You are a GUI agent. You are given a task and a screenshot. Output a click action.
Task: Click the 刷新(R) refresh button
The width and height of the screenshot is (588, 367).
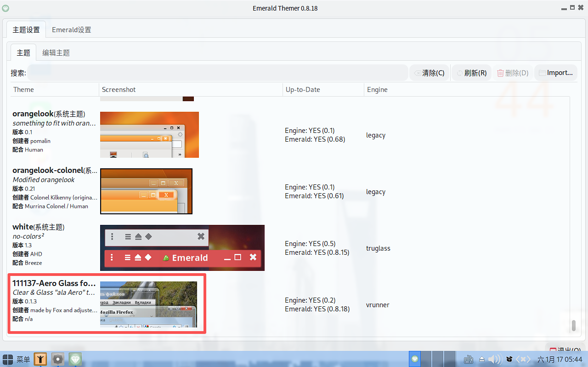(471, 73)
